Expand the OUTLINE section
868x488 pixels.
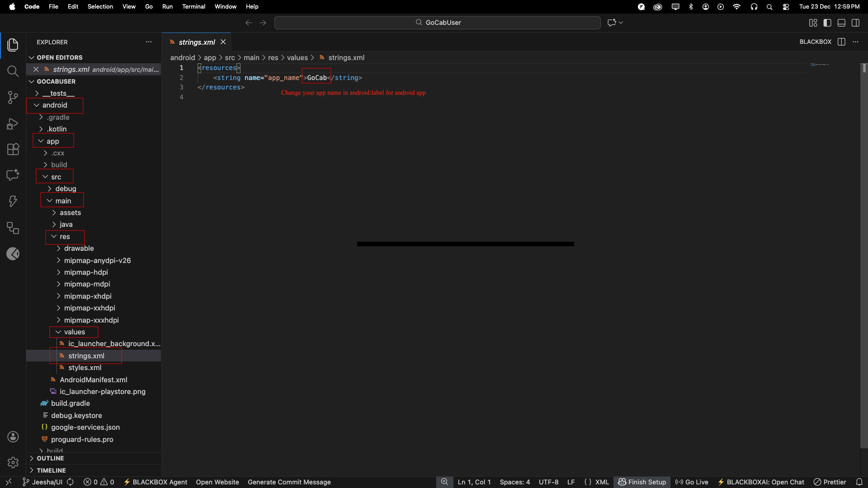click(50, 458)
